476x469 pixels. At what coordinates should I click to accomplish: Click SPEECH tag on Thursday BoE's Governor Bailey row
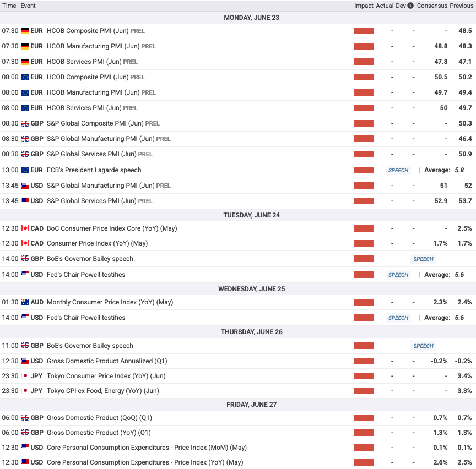(x=423, y=346)
